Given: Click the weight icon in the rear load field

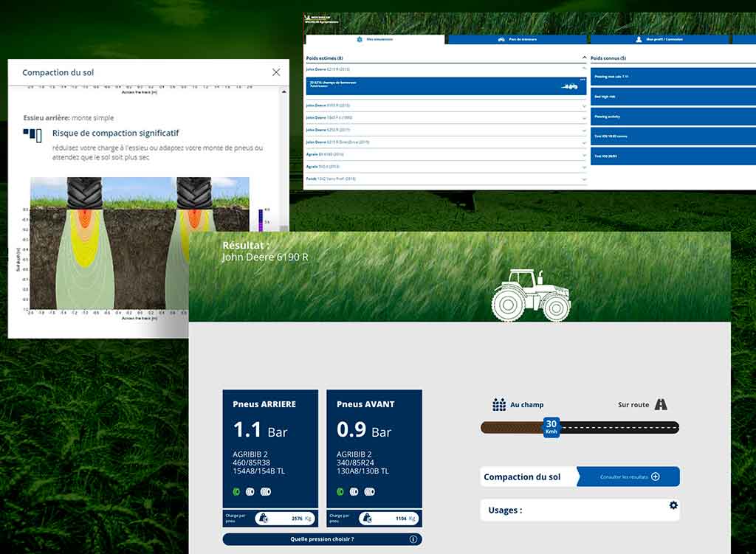Looking at the screenshot, I should (264, 519).
